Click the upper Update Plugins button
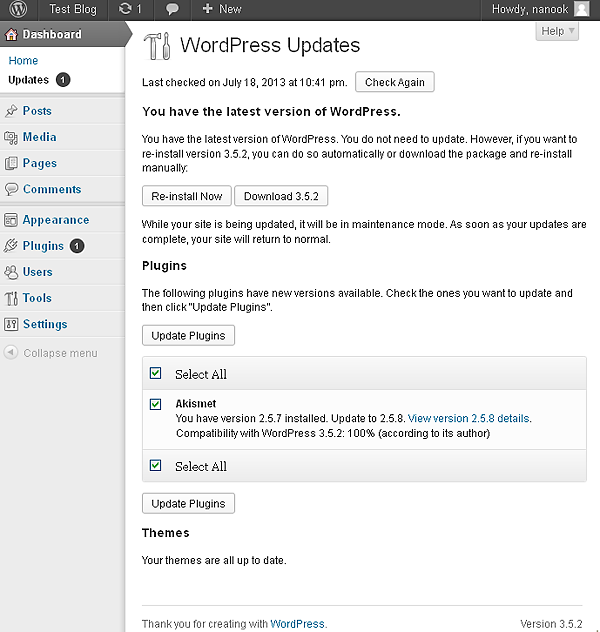This screenshot has width=600, height=632. [188, 336]
